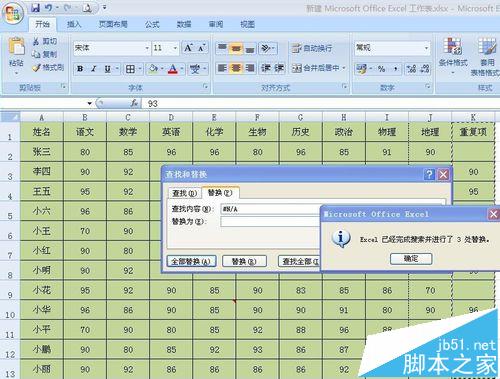Align text to top
The image size is (500, 379).
(222, 48)
